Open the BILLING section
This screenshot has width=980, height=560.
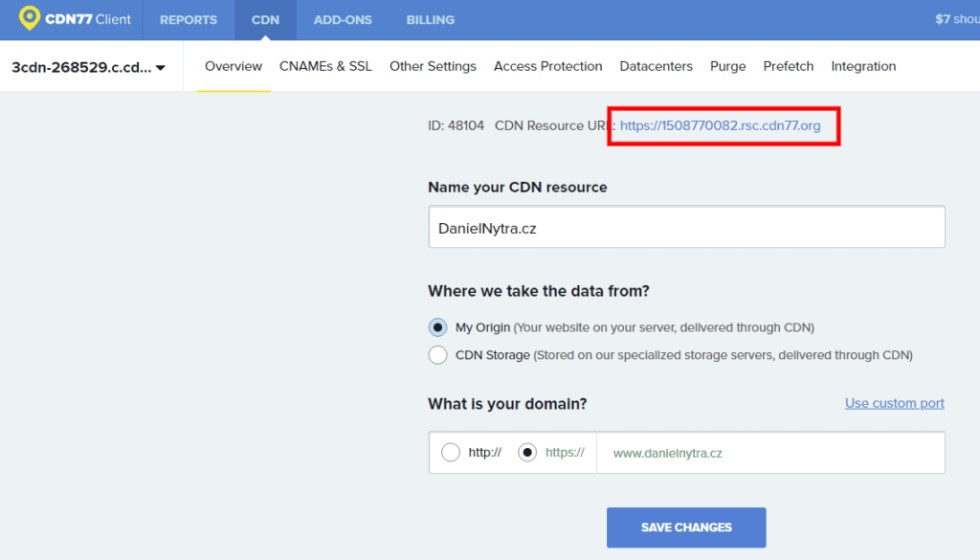point(430,20)
